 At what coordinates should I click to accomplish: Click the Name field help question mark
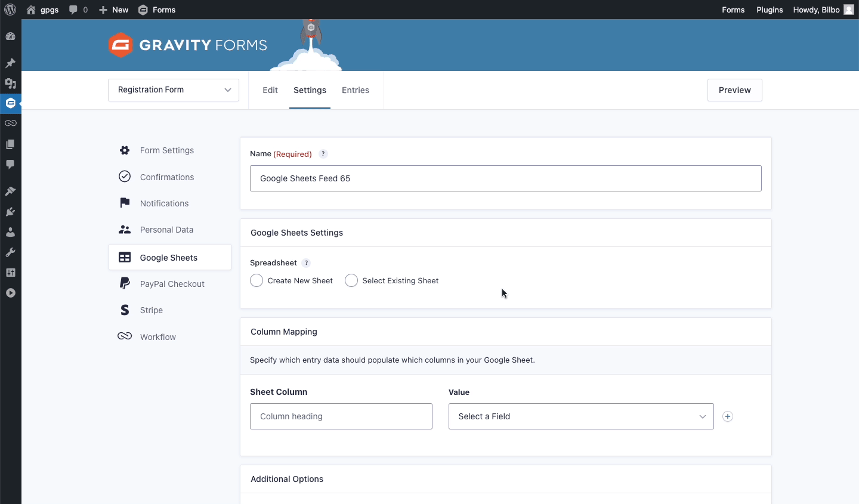(323, 154)
